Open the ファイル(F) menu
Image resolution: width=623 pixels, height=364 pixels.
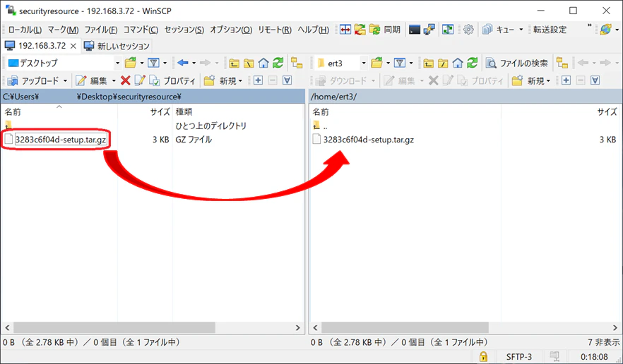coord(101,30)
